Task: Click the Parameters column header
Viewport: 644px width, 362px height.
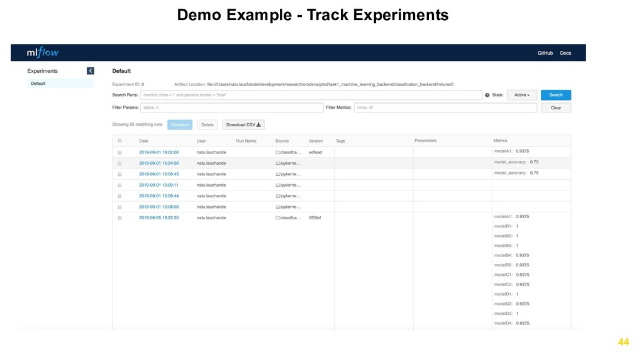Action: [x=426, y=141]
